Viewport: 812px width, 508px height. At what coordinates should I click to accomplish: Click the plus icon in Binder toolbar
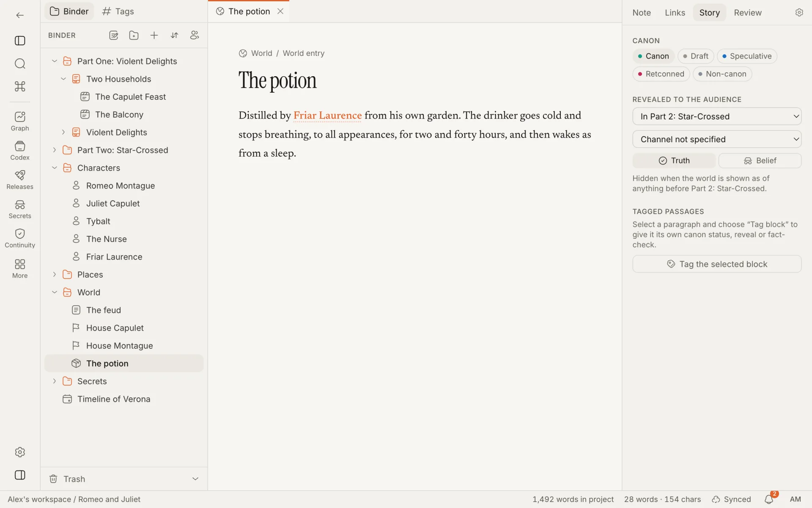pyautogui.click(x=154, y=35)
